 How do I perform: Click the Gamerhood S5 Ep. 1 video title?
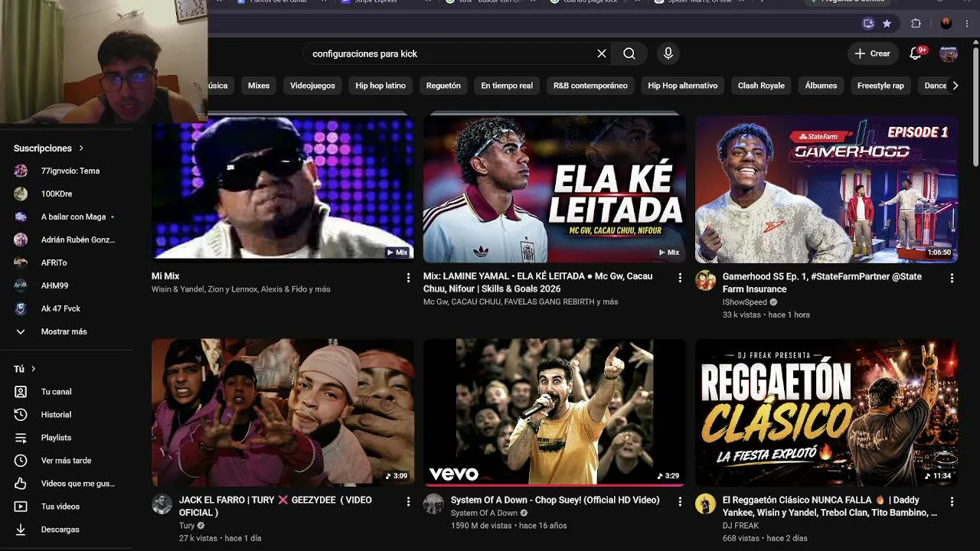822,282
